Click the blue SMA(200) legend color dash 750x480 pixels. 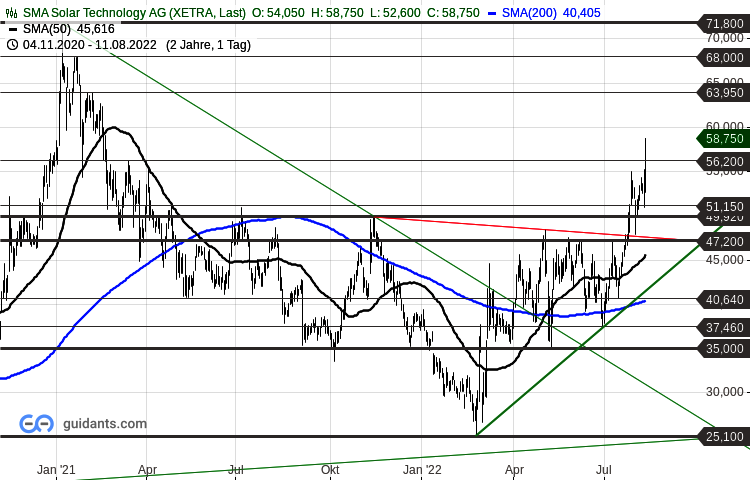(x=492, y=13)
